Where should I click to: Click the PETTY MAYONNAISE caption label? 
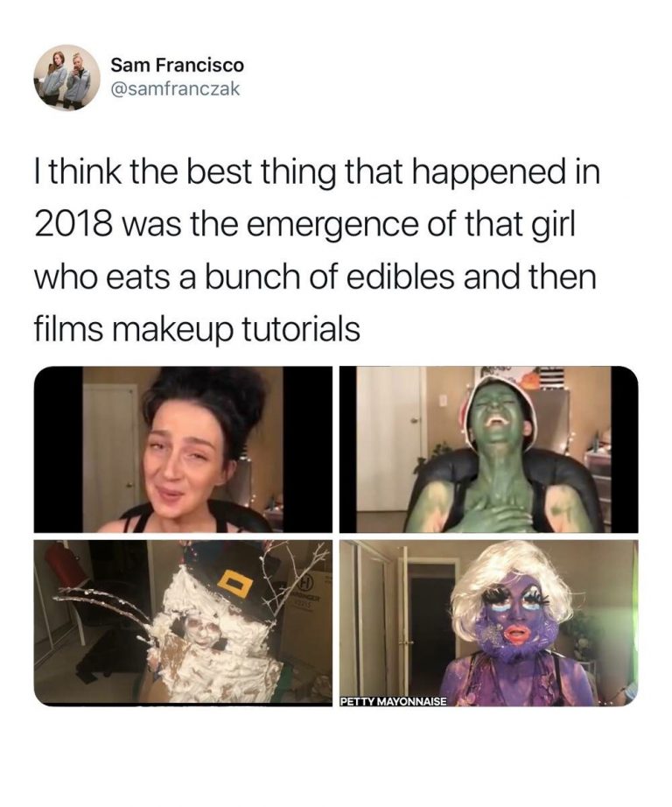394,701
